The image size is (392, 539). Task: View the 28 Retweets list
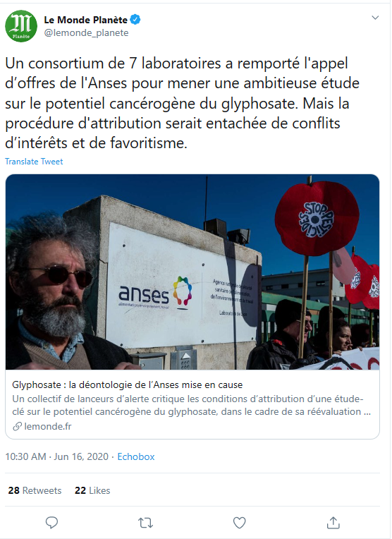[35, 490]
